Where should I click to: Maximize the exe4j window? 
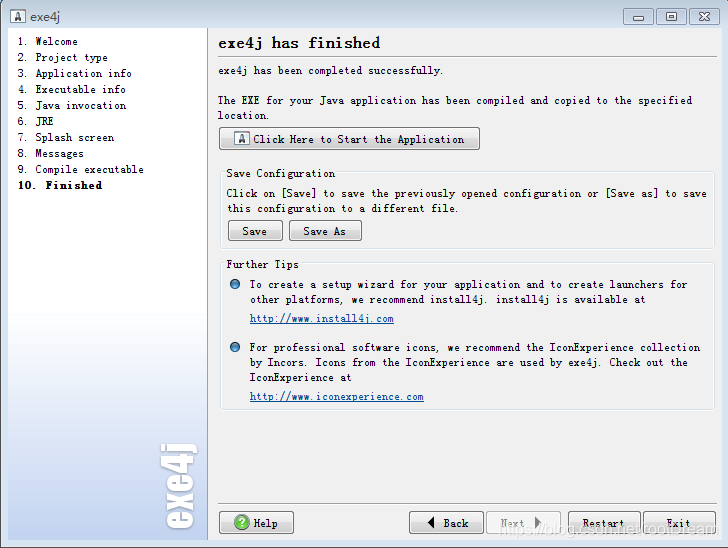click(671, 17)
